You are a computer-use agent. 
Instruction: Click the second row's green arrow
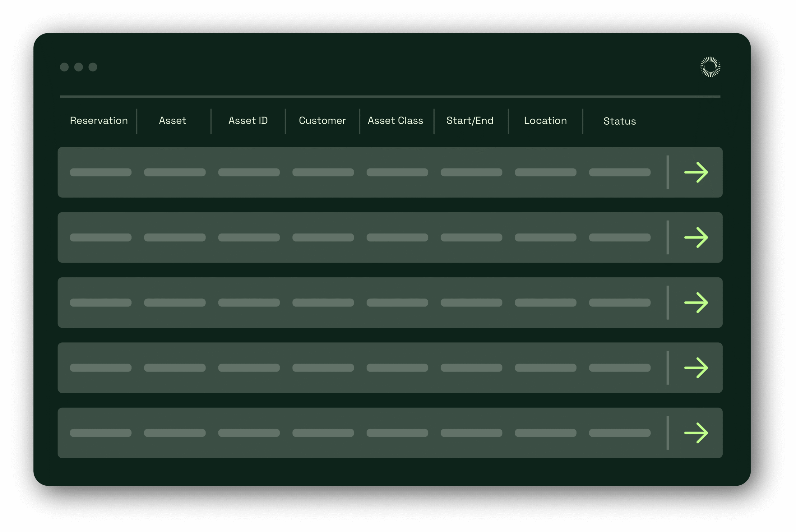(696, 238)
